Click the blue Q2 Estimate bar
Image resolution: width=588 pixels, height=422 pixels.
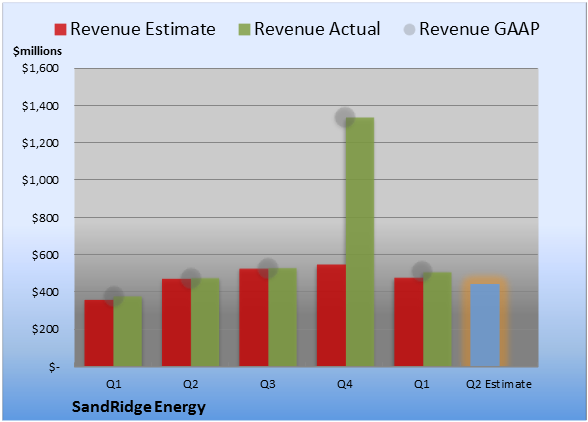pos(485,325)
